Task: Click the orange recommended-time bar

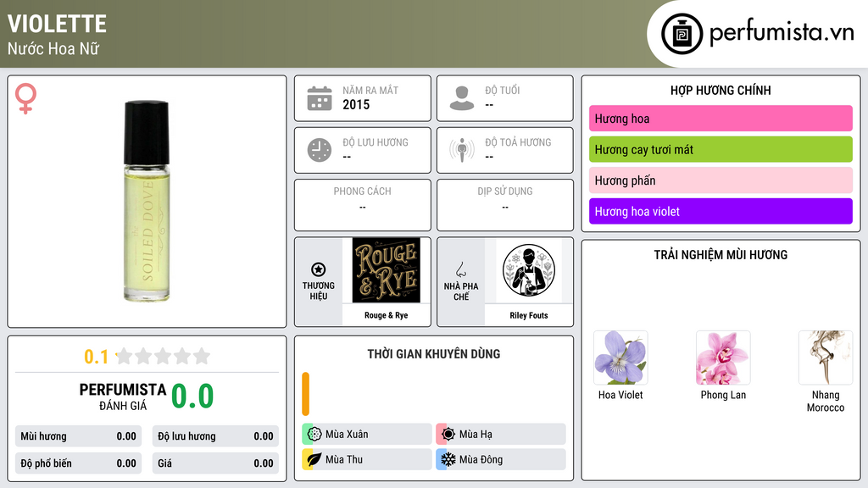Action: 305,394
